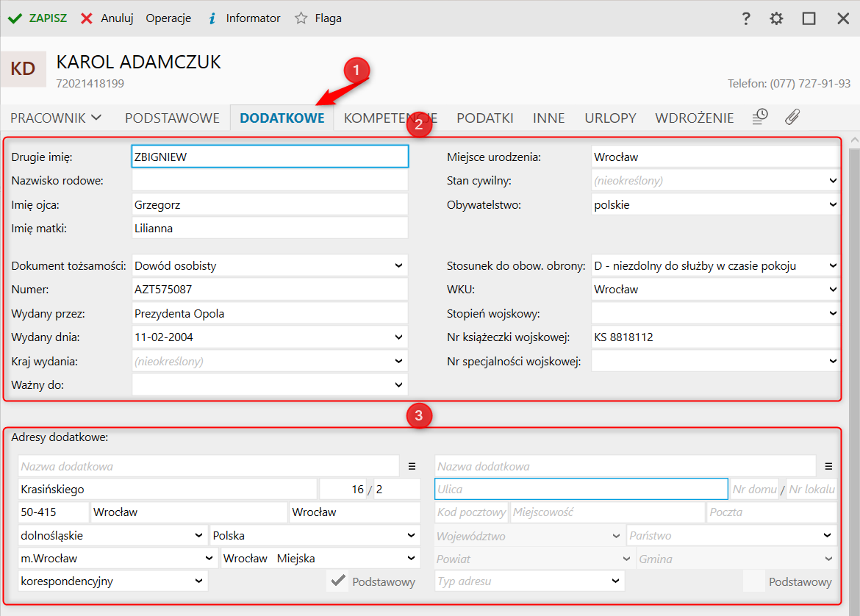Click the red Anuluj cancel X
Screen dimensions: 860x616
click(x=86, y=18)
